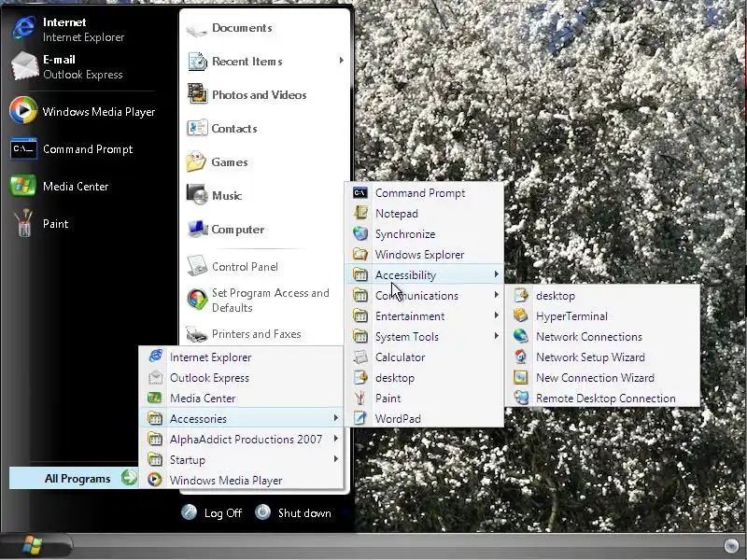This screenshot has height=560, width=747.
Task: Click the Paint brushes icon in left pane
Action: click(23, 223)
